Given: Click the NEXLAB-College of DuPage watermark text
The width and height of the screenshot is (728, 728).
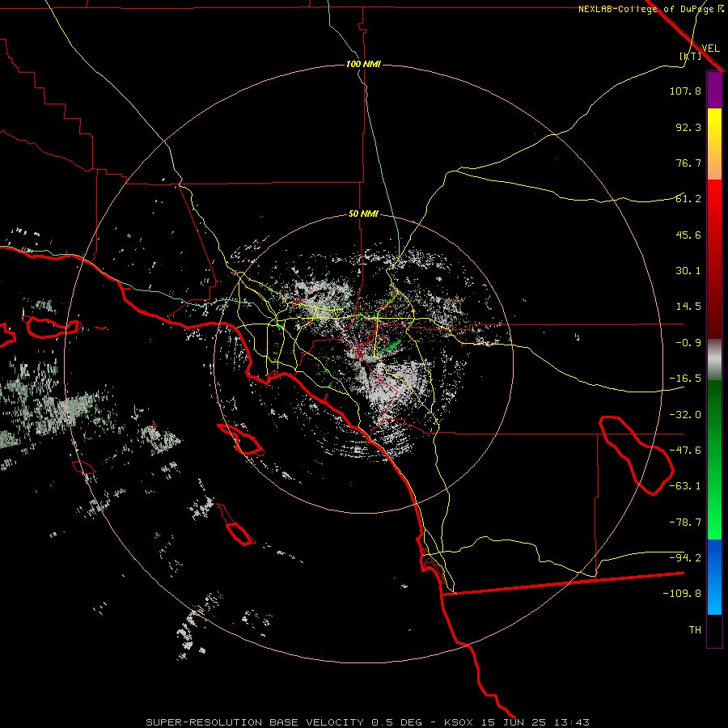Looking at the screenshot, I should (651, 9).
